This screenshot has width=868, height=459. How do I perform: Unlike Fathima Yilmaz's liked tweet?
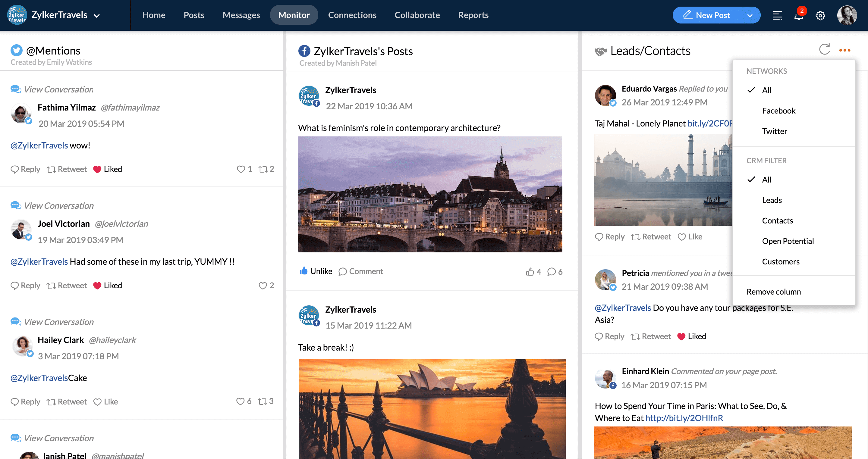point(108,169)
